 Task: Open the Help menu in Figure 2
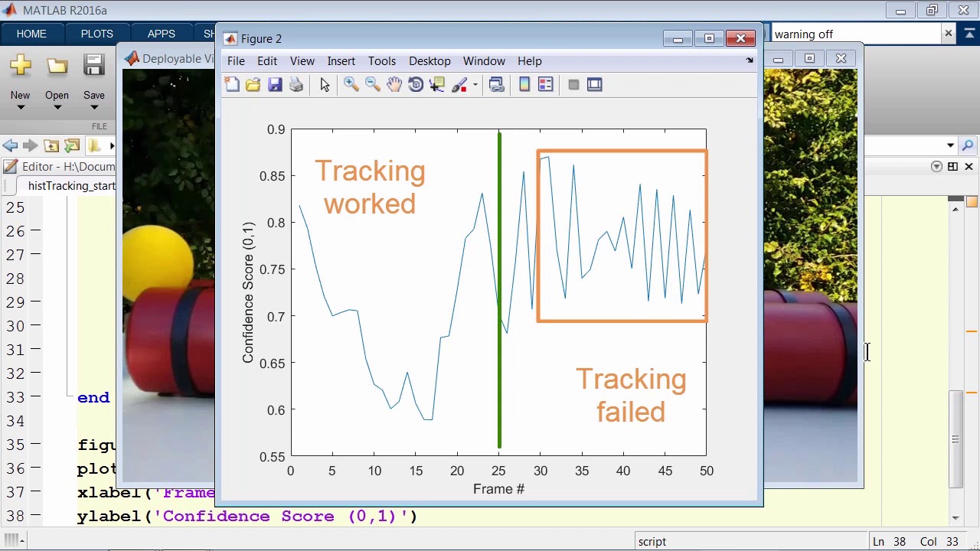(x=530, y=61)
